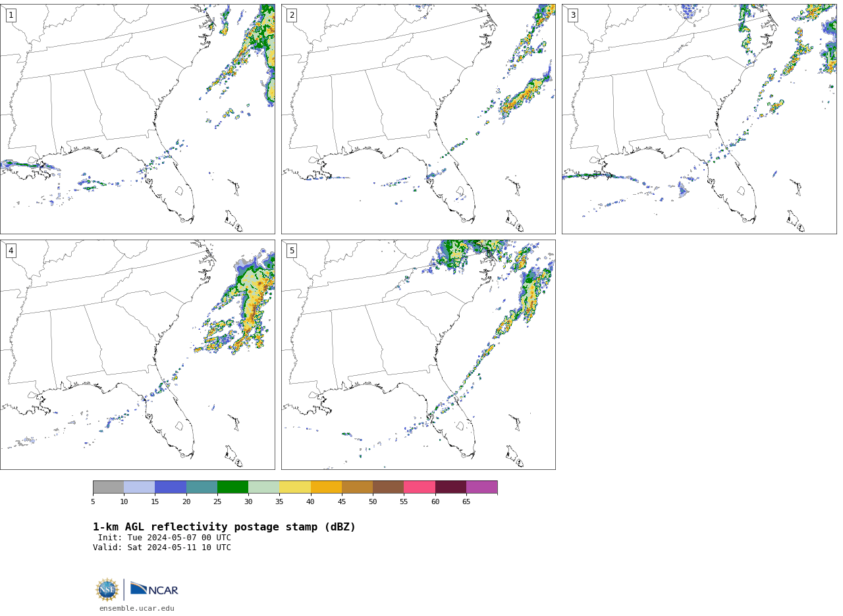843x616 pixels.
Task: Click the colorbar tick label 5
Action: tap(93, 502)
